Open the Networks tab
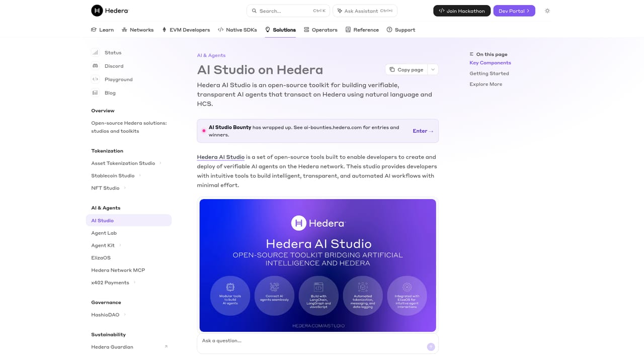 tap(138, 30)
